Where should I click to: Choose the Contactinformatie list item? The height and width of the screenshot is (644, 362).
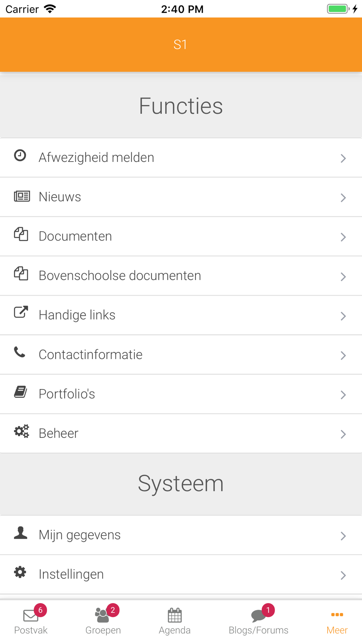181,355
